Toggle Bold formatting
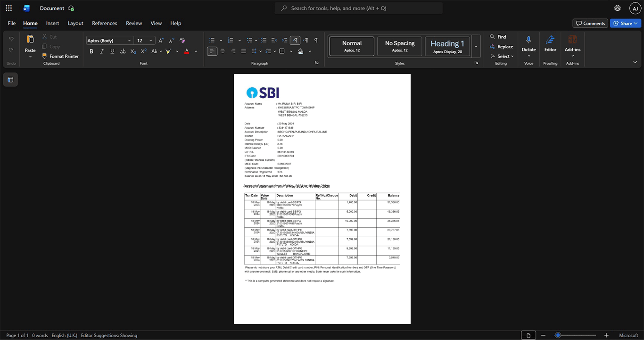The width and height of the screenshot is (644, 340). 91,51
